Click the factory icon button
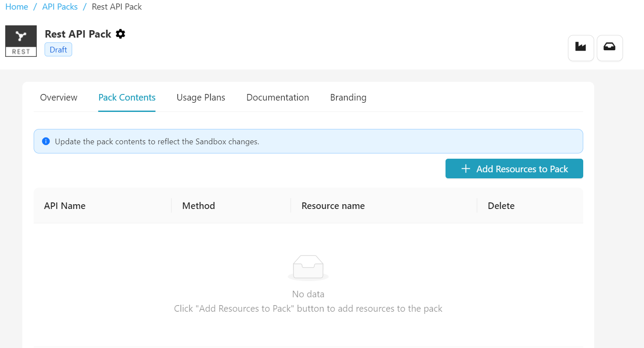The width and height of the screenshot is (644, 348). pyautogui.click(x=581, y=48)
